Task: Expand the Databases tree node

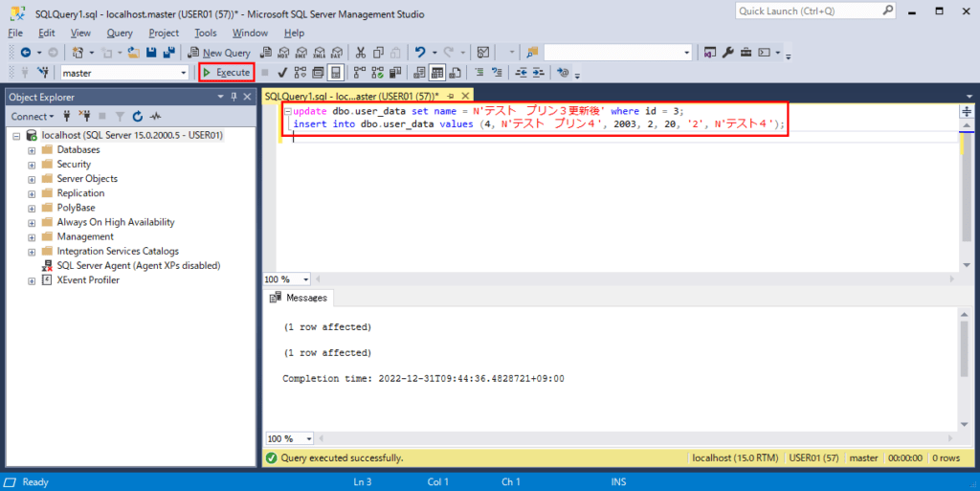Action: [x=32, y=150]
